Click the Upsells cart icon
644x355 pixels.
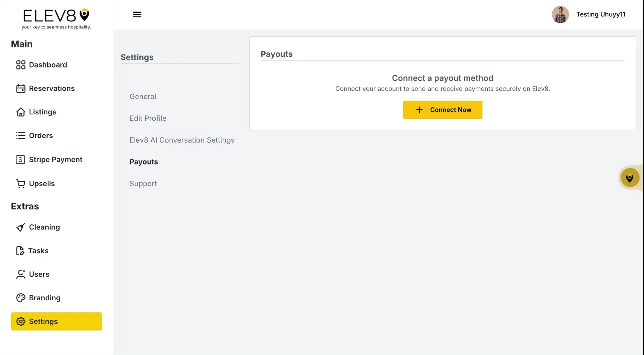click(20, 184)
